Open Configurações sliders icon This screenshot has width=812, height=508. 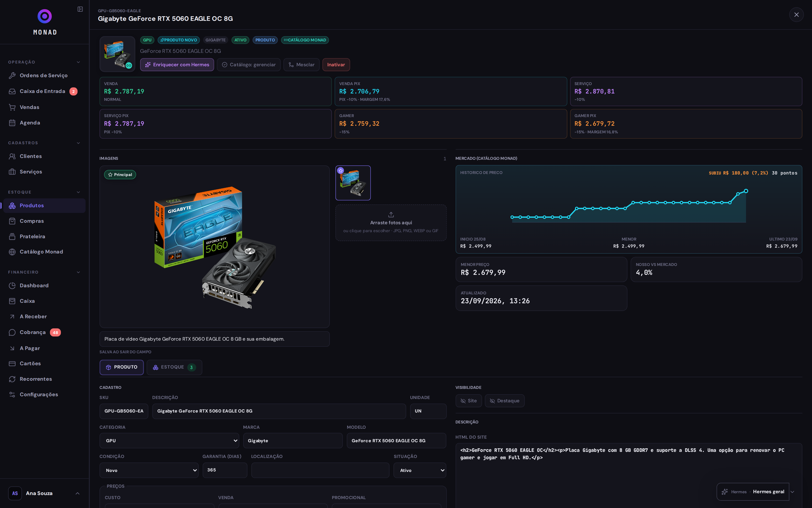pos(12,394)
